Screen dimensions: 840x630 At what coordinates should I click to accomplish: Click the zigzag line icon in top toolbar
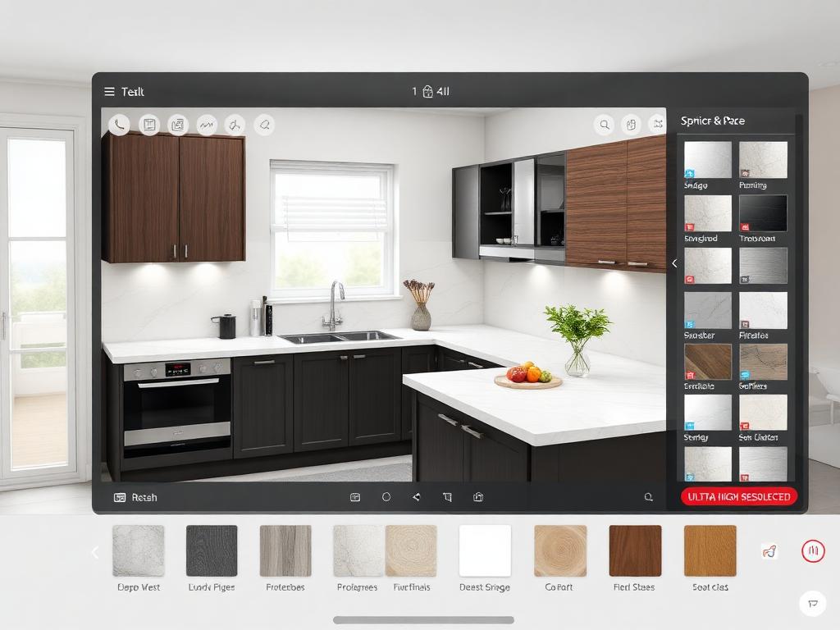tap(207, 125)
